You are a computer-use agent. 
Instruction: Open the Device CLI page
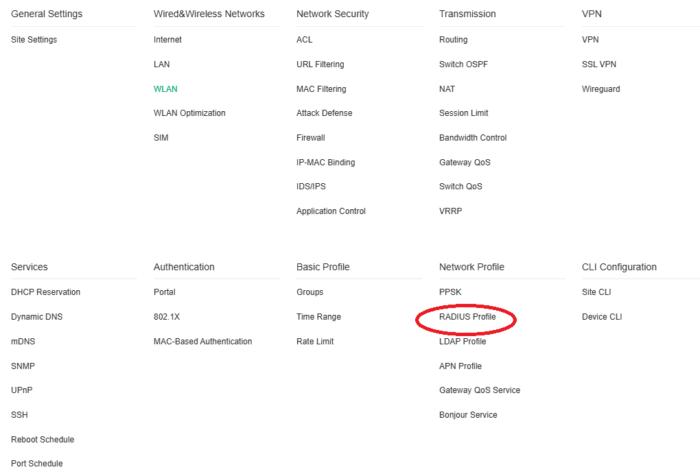point(602,317)
